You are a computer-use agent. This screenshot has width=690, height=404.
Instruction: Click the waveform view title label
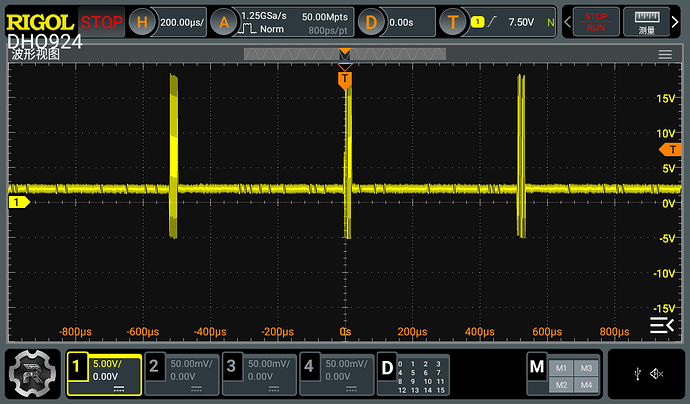(36, 54)
